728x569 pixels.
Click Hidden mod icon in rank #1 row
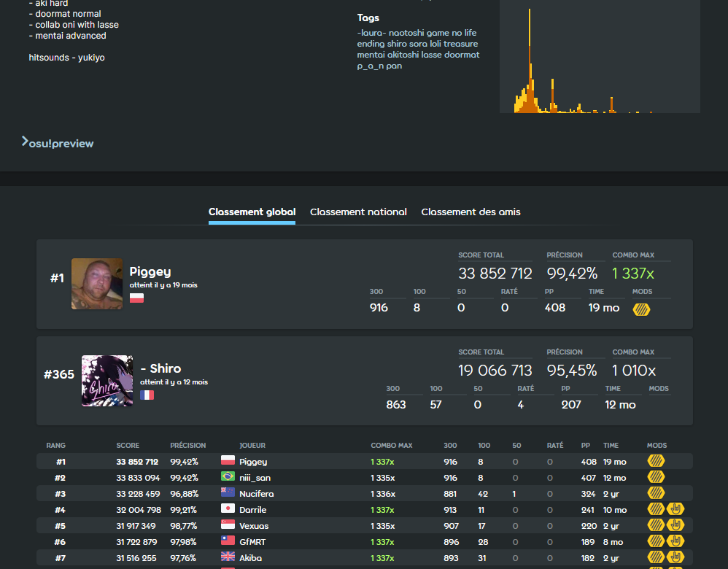tap(656, 461)
